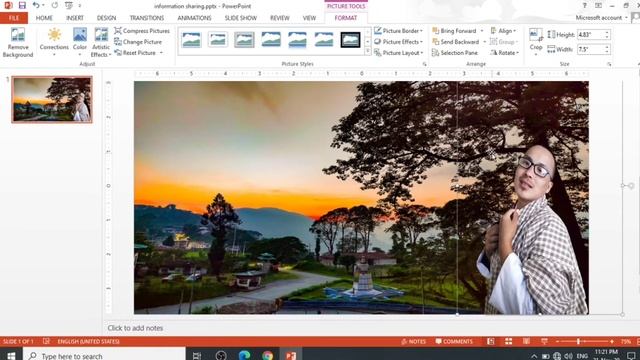Apply the black-framed picture style
This screenshot has width=640, height=360.
350,40
